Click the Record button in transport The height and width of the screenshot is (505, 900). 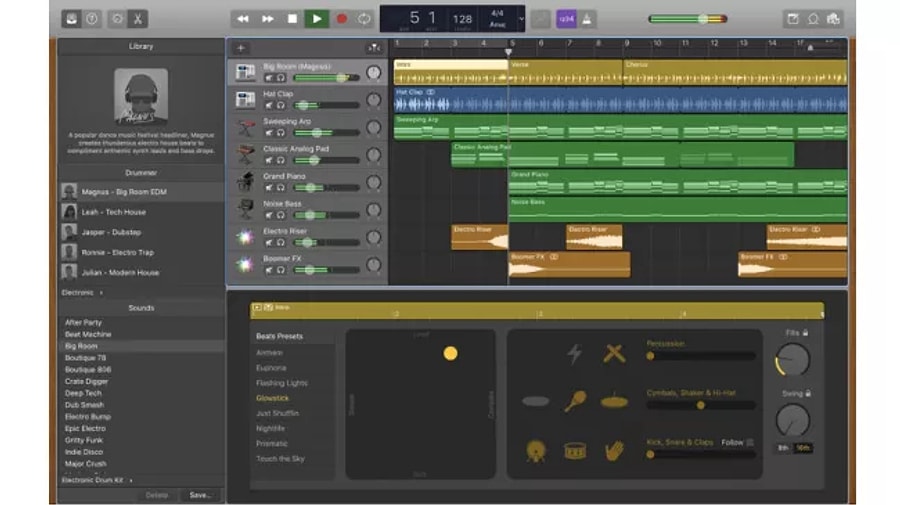[341, 18]
